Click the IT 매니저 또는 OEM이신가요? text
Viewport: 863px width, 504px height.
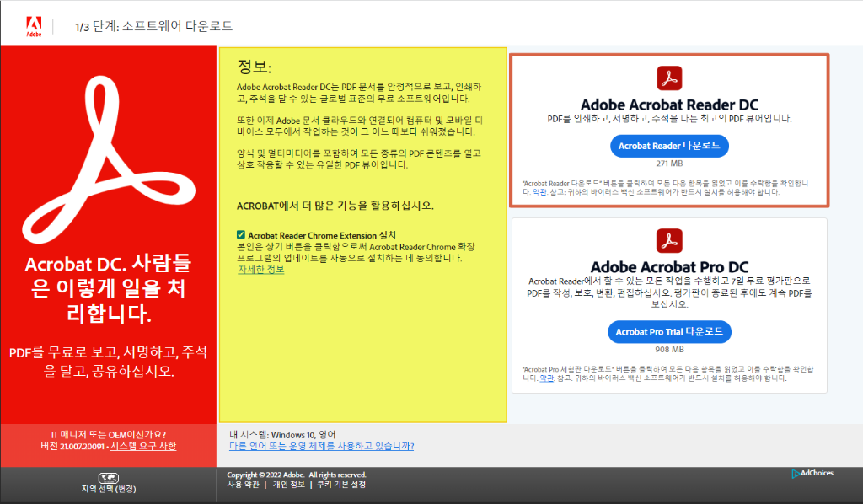[109, 435]
